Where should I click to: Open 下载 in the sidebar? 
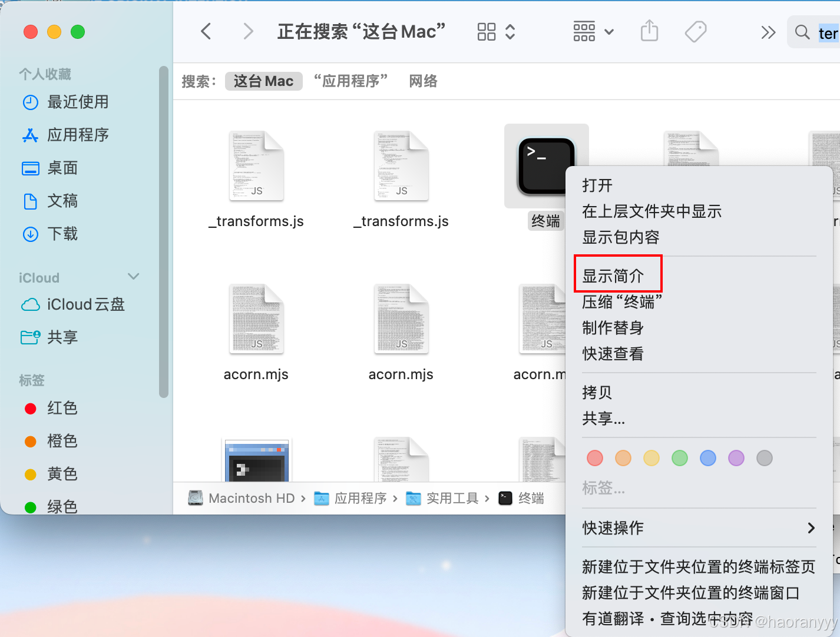(x=50, y=234)
